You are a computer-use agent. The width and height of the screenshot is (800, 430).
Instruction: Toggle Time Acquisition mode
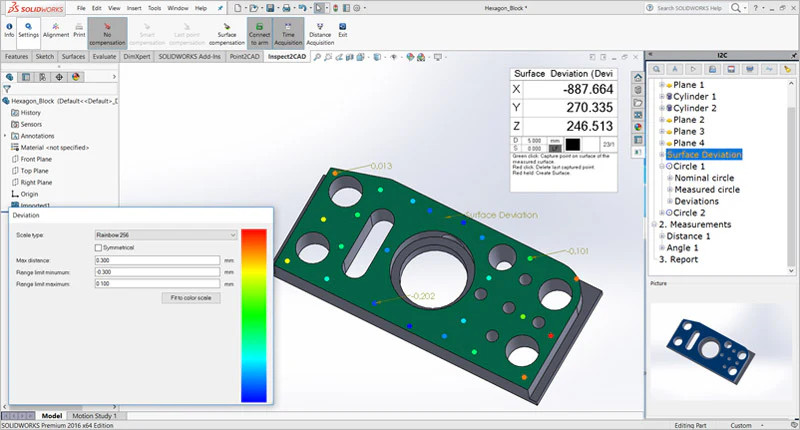tap(288, 33)
